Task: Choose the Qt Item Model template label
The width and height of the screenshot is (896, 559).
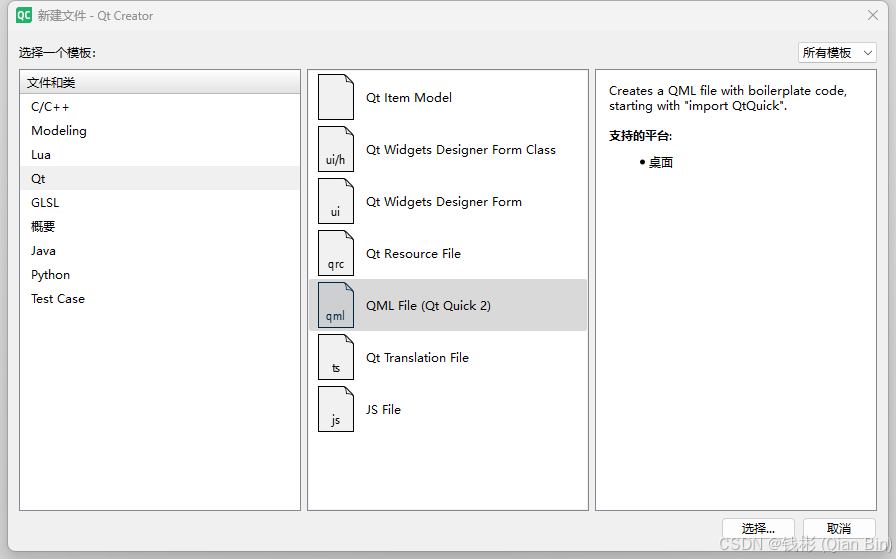Action: 409,98
